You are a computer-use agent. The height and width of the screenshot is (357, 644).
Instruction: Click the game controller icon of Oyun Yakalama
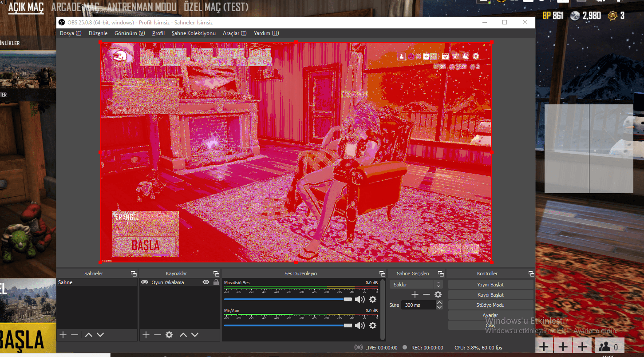click(x=145, y=282)
